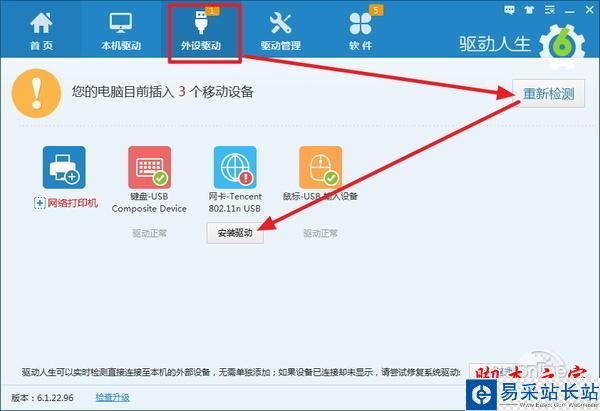
Task: Open the feedback chat bubble icon
Action: pyautogui.click(x=509, y=10)
